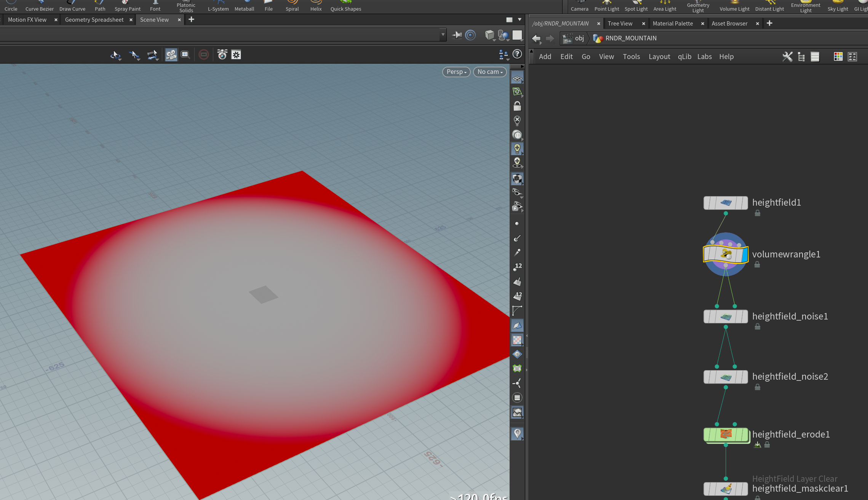Image resolution: width=868 pixels, height=500 pixels.
Task: Switch to the Tree View tab
Action: click(620, 24)
